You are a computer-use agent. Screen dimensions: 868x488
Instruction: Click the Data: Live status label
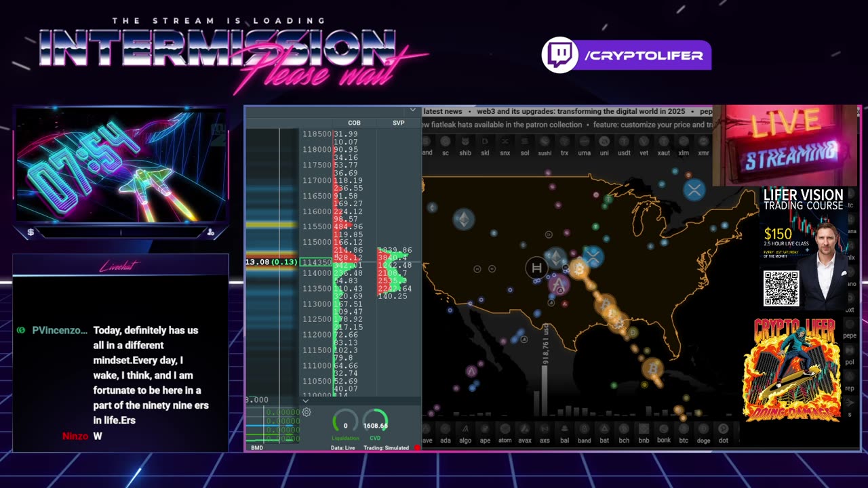(343, 448)
